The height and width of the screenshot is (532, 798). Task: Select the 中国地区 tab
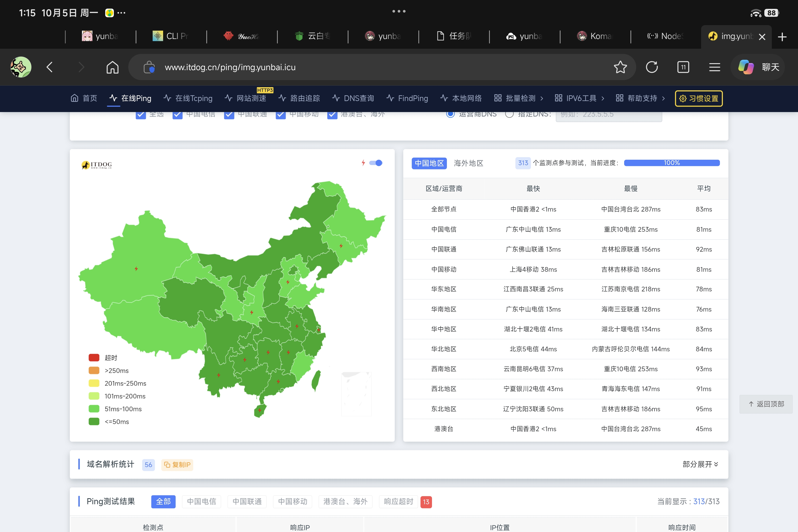(x=429, y=163)
